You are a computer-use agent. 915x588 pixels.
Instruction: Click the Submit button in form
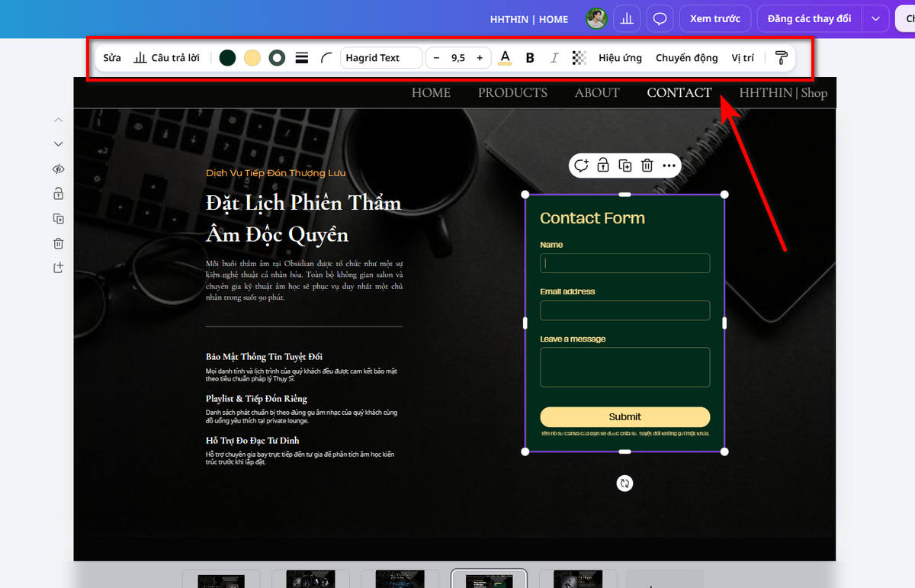coord(625,417)
